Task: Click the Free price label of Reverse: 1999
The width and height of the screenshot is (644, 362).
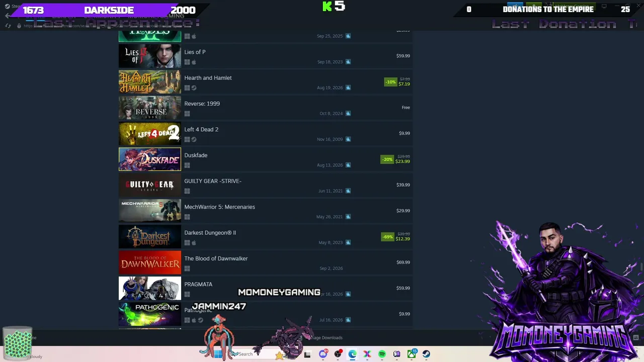Action: (406, 108)
